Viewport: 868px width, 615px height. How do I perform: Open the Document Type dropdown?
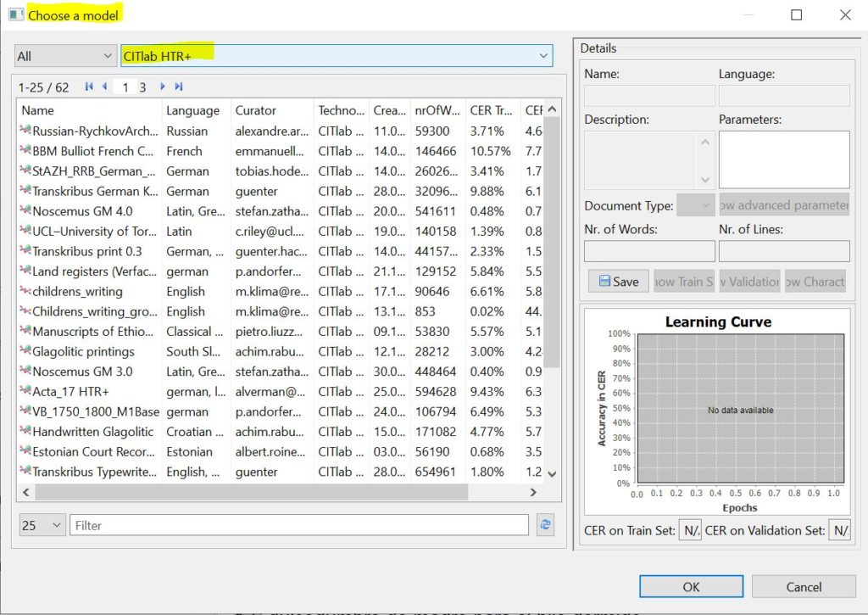pyautogui.click(x=695, y=205)
